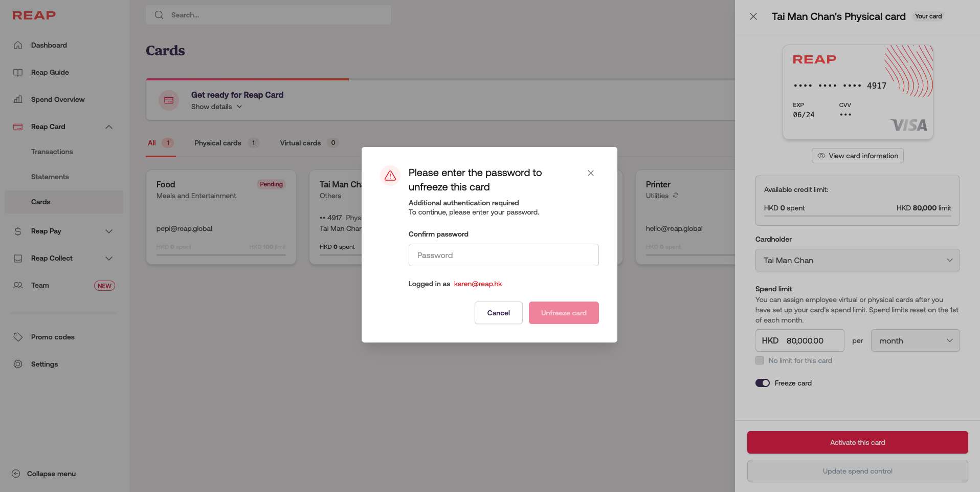
Task: Open the Cardholder dropdown showing Tai Man Chan
Action: point(857,260)
